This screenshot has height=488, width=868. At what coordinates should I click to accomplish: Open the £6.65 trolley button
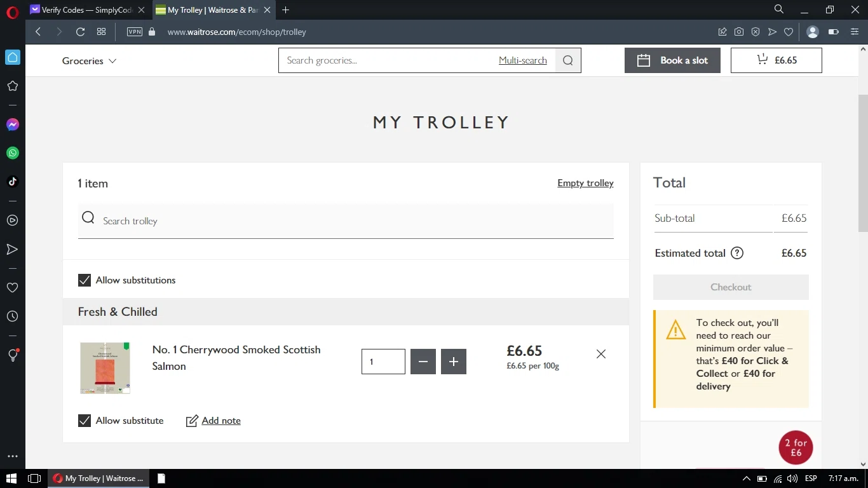tap(776, 60)
